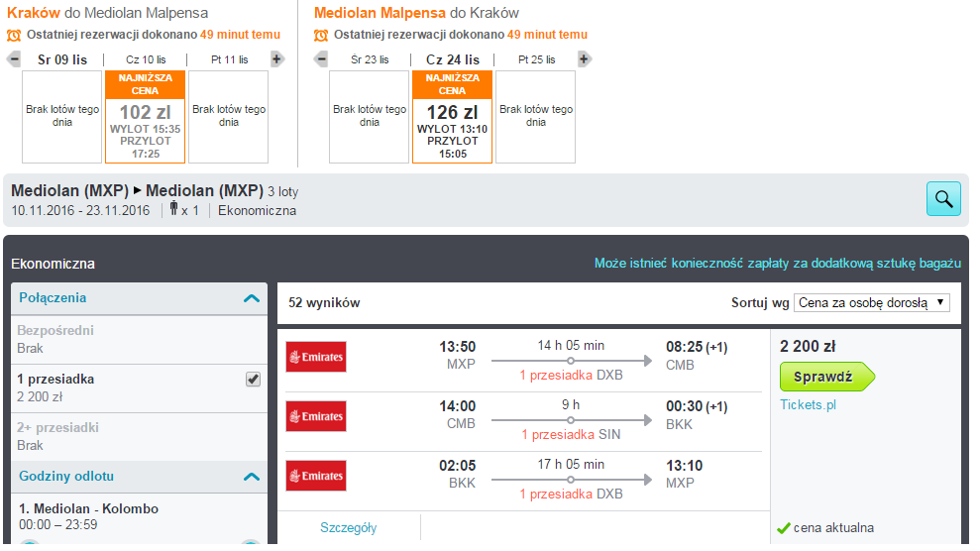This screenshot has height=551, width=980.
Task: Select Cz 24 lis 126 zł fare
Action: point(453,117)
